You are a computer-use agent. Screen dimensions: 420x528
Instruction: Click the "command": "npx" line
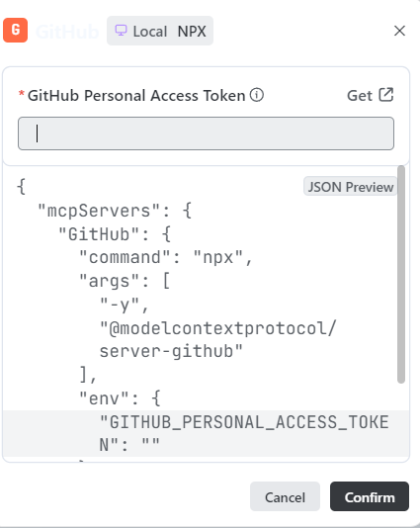click(166, 258)
